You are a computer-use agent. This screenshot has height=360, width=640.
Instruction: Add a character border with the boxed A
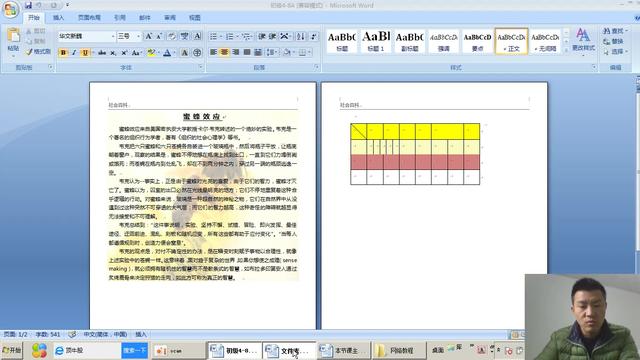[x=197, y=36]
